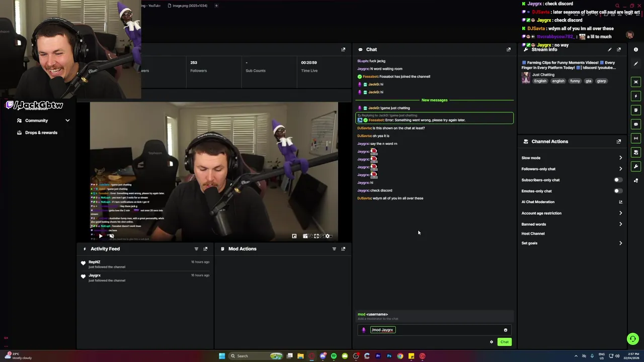Screen dimensions: 644x362
Task: Select the 'funny' stream tag
Action: pyautogui.click(x=575, y=81)
